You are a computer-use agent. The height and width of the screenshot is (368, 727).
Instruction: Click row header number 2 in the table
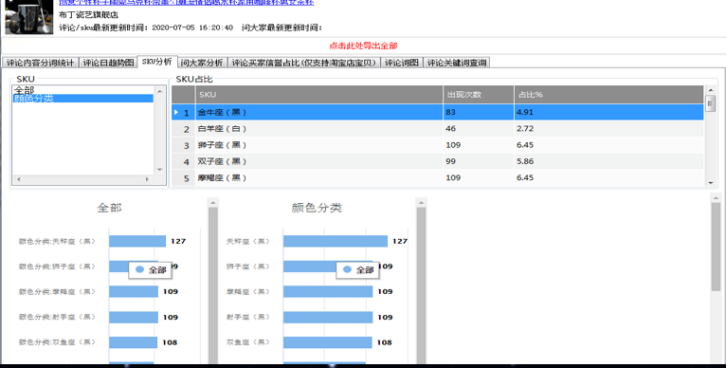[184, 129]
